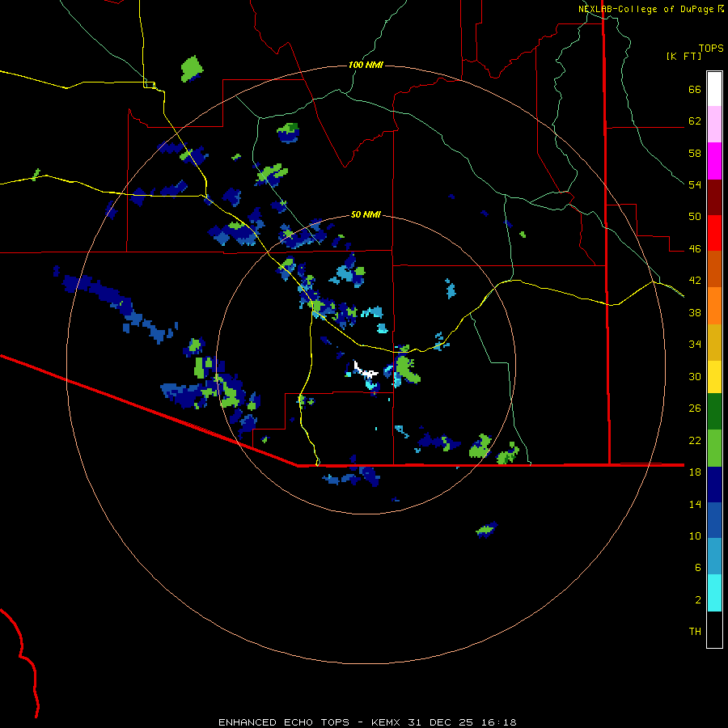Screen dimensions: 728x728
Task: Click the 50 legend value in the scale
Action: 695,217
